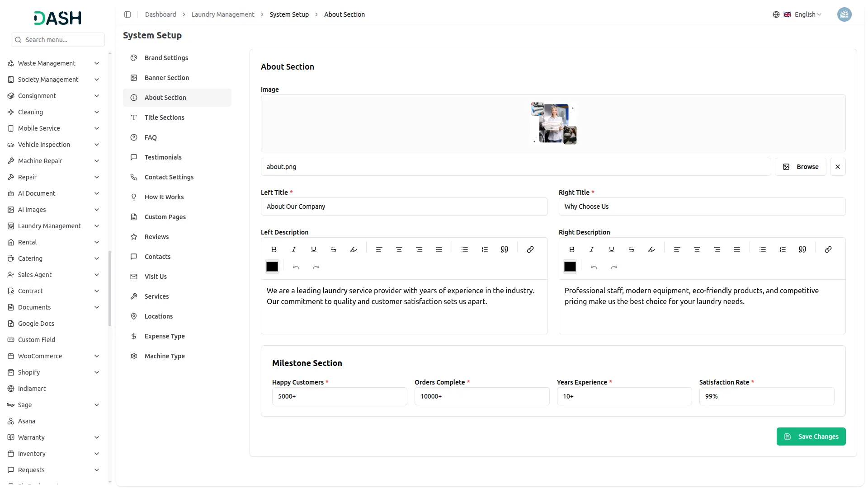Apply italic formatting in Right Description editor
The width and height of the screenshot is (868, 488).
tap(591, 249)
